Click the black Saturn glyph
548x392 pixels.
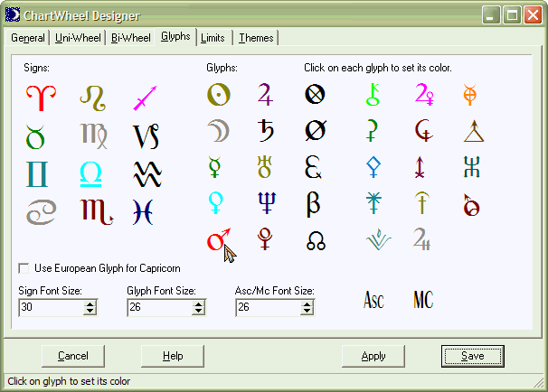pyautogui.click(x=266, y=131)
